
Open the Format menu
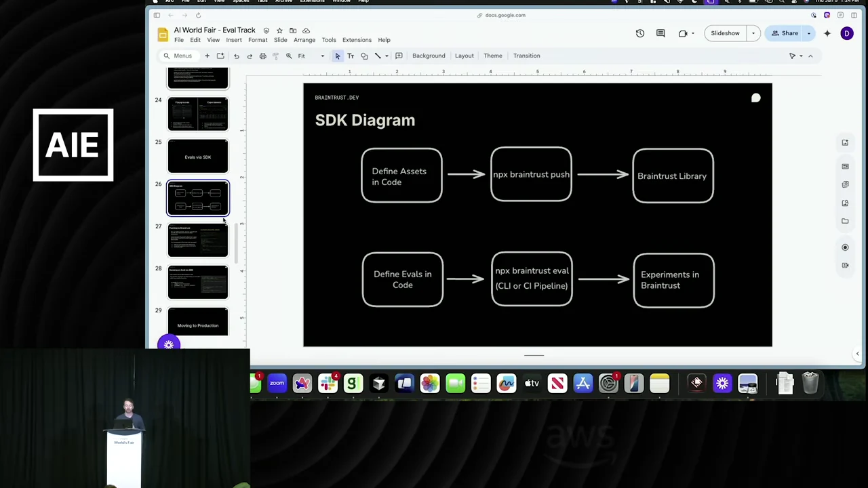click(x=258, y=40)
